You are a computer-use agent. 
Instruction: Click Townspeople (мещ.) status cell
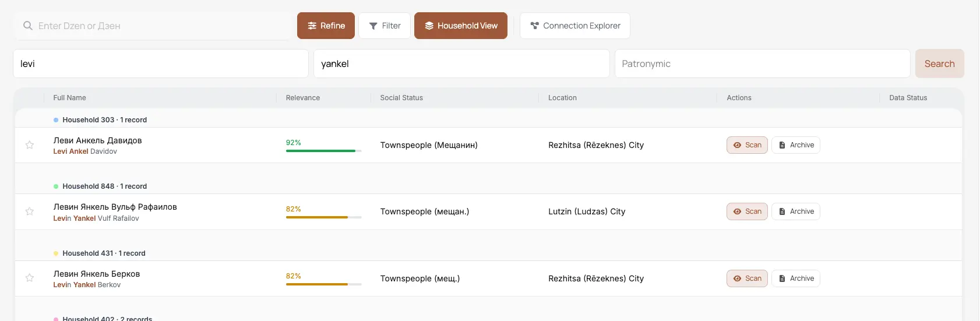coord(420,278)
